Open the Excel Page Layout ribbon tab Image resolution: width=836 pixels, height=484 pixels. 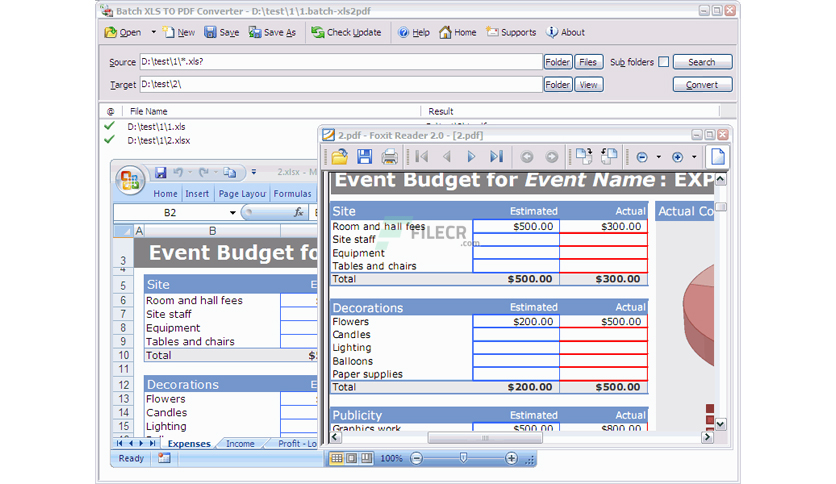click(x=242, y=194)
